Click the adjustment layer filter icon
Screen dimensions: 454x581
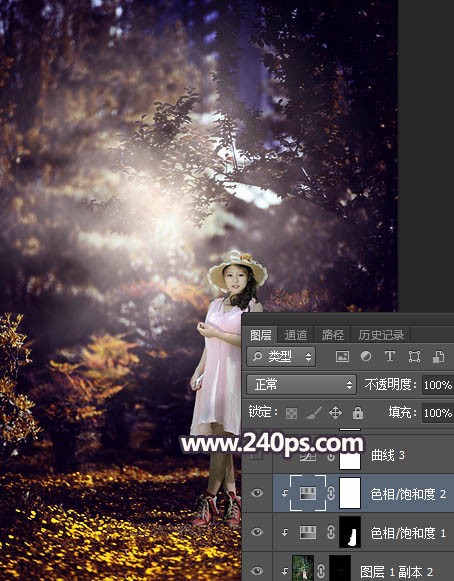pyautogui.click(x=366, y=356)
